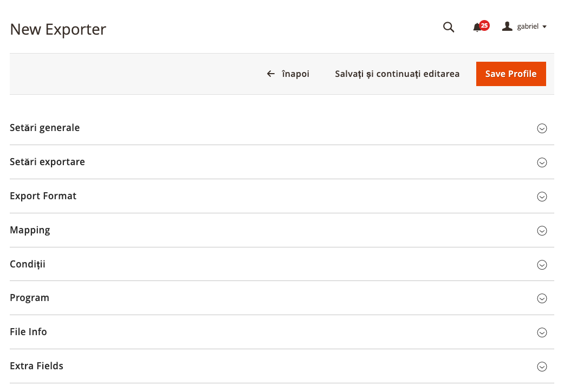Open the gabriel account dropdown

pos(524,27)
